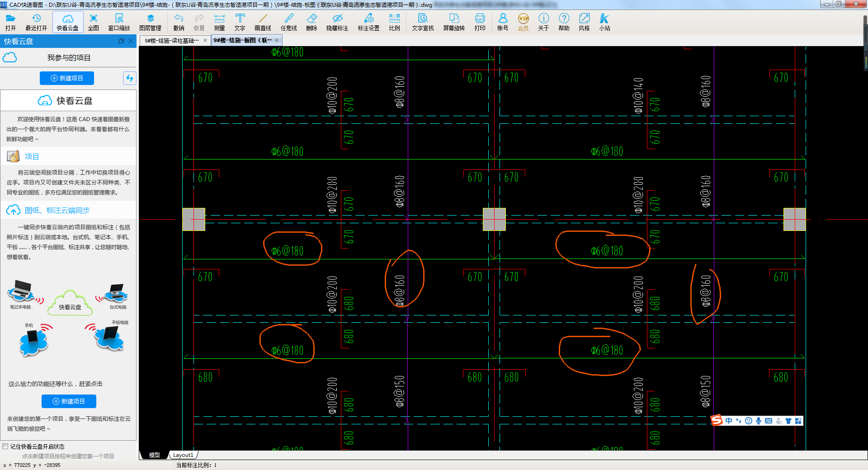Check 记住快看云盘开启状态 checkbox
Screen dimensions: 868x470
tap(5, 446)
